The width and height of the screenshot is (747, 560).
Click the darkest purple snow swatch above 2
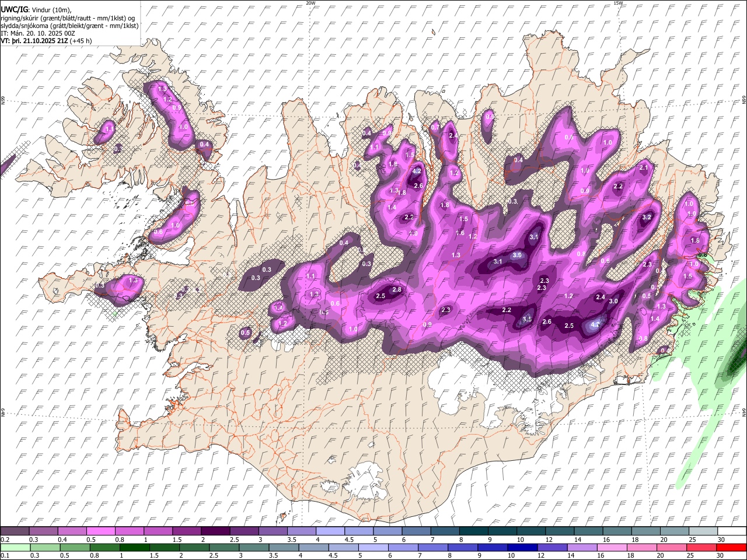point(215,531)
